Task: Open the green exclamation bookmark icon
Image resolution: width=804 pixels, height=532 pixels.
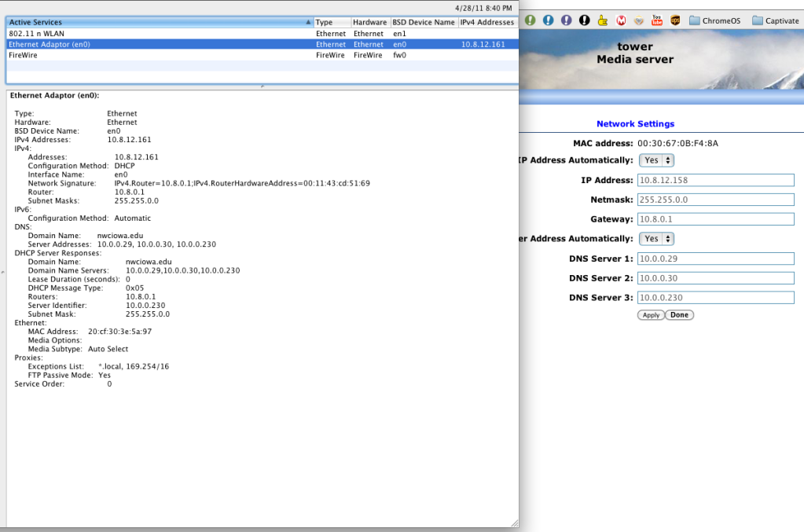Action: coord(530,20)
